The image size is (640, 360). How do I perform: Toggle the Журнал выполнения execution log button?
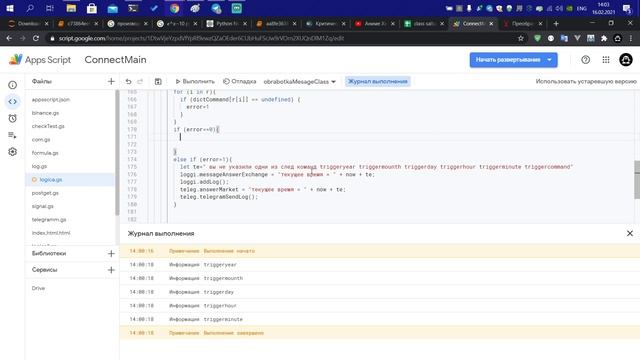coord(378,82)
